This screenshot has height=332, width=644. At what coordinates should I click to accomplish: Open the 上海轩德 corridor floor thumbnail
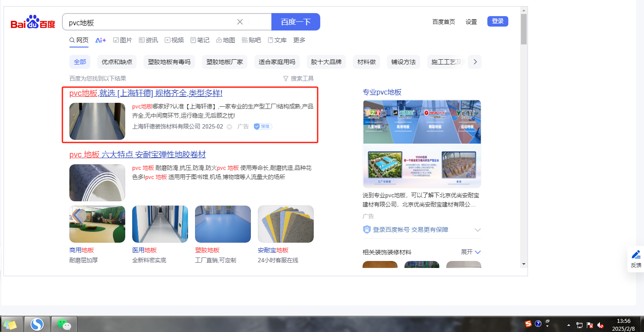click(97, 121)
